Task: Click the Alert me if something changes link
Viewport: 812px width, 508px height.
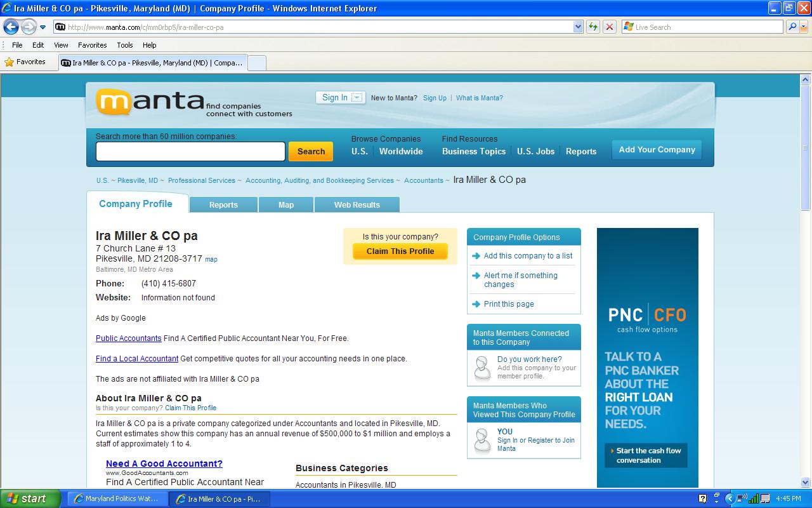Action: point(521,280)
